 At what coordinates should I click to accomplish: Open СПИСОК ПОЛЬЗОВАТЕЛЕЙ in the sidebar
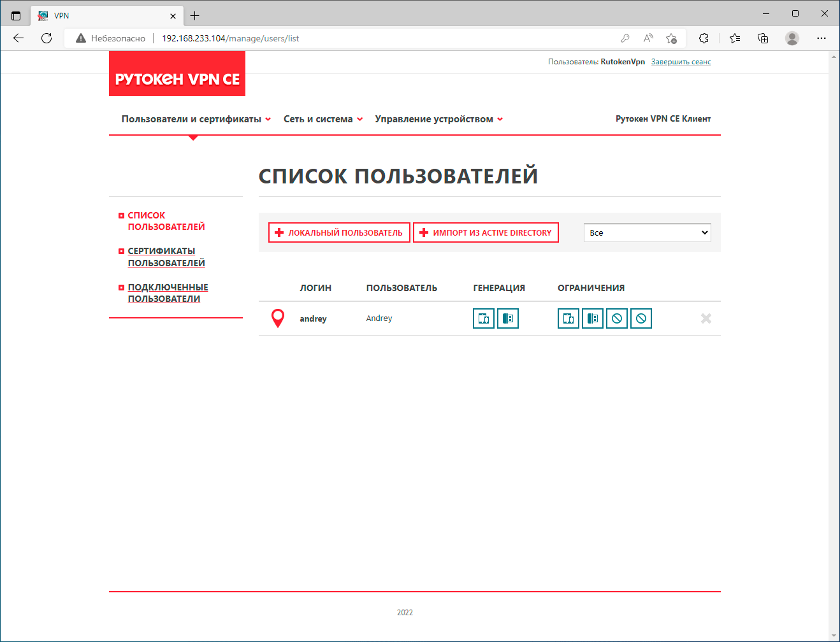[x=166, y=221]
